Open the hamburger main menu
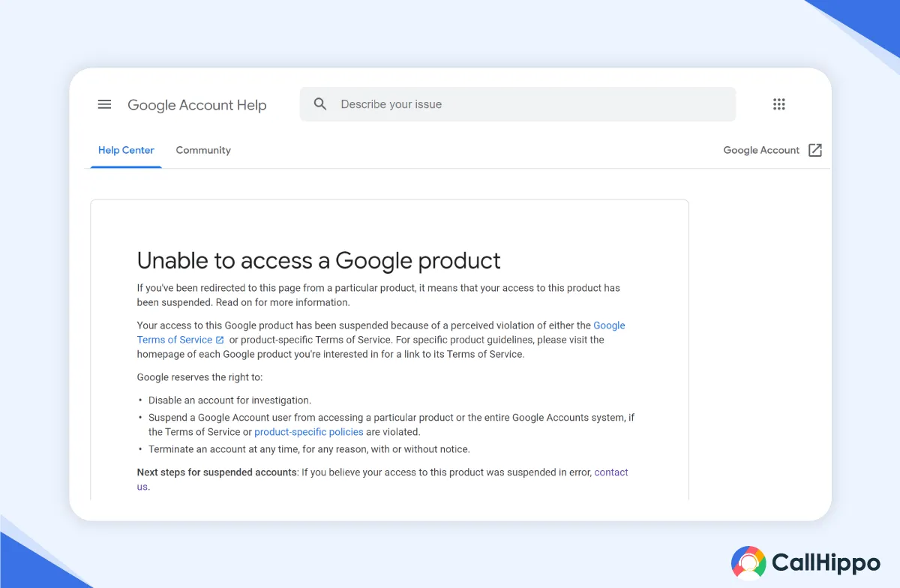The height and width of the screenshot is (588, 900). click(104, 104)
